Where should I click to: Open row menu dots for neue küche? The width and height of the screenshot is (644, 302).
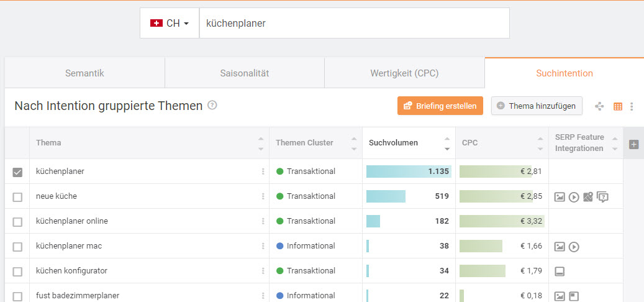[x=263, y=196]
